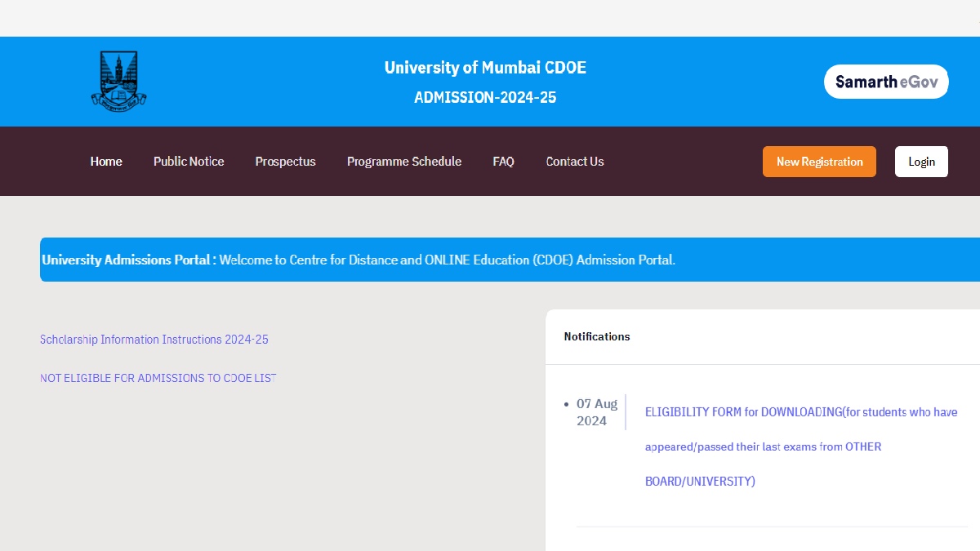Open the Eligibility Form for Downloading notification
Screen dimensions: 980x551
point(800,412)
